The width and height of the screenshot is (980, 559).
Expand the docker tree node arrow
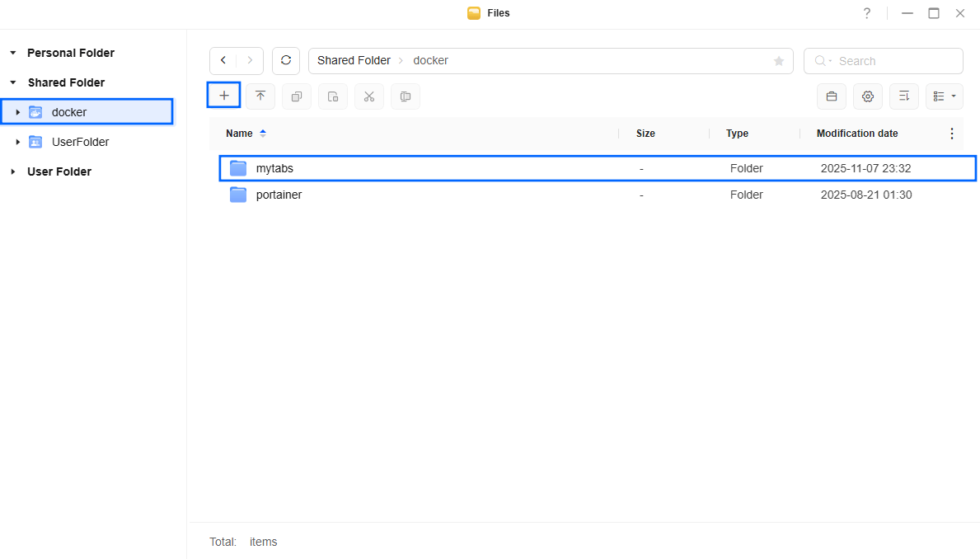(18, 112)
